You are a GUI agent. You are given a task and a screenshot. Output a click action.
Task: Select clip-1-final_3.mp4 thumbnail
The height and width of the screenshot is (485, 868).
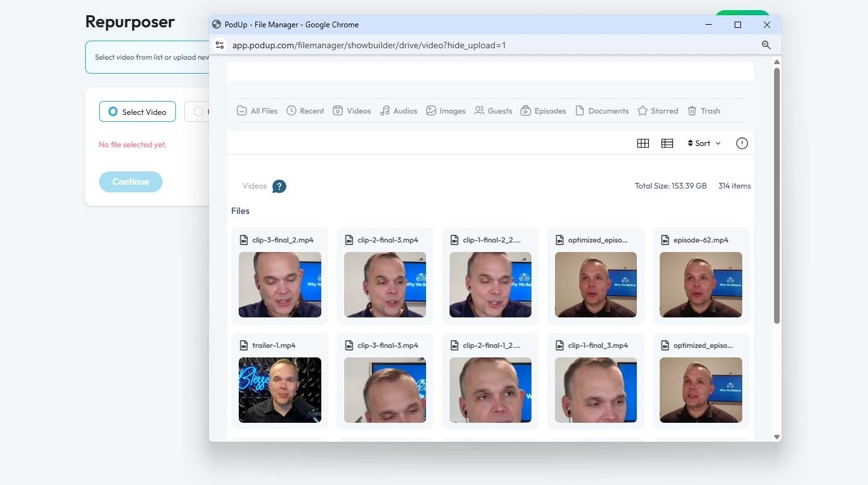(596, 390)
